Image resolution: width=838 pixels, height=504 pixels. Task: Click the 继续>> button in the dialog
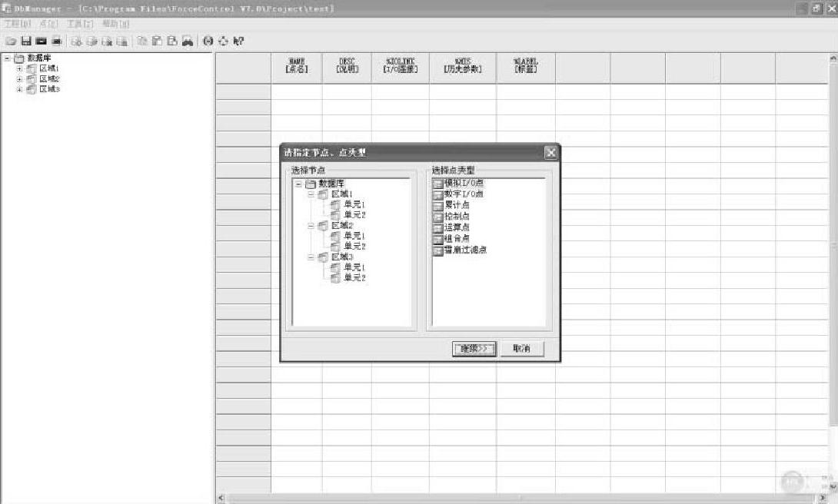click(474, 349)
